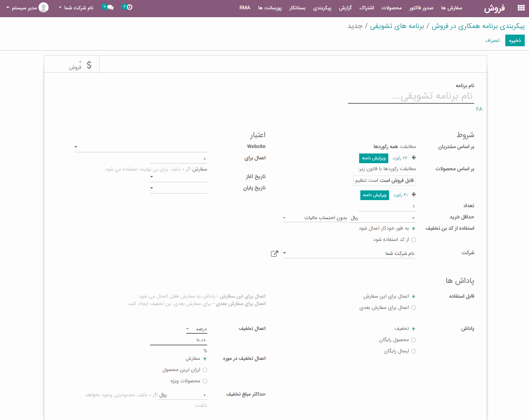
Task: Open the 'محصولات' menu
Action: click(x=391, y=8)
